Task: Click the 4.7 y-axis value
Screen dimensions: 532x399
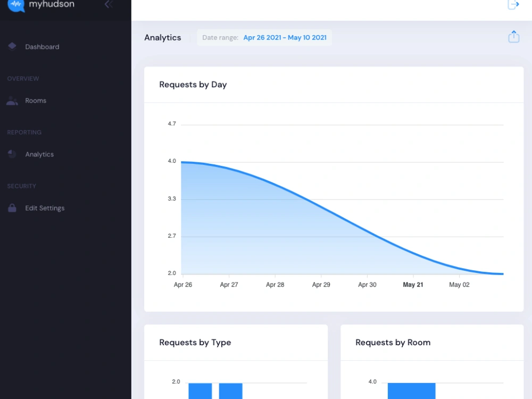Action: [172, 124]
